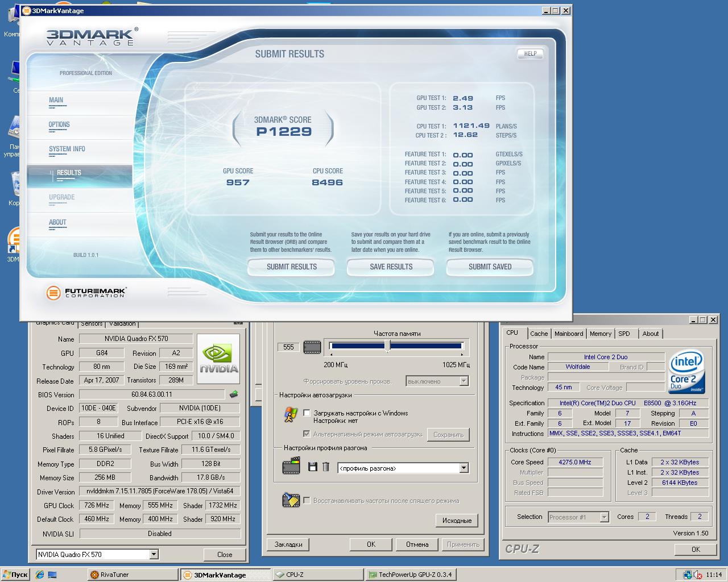Click the Закладки button in RivaTuner
The image size is (728, 582).
tap(288, 544)
